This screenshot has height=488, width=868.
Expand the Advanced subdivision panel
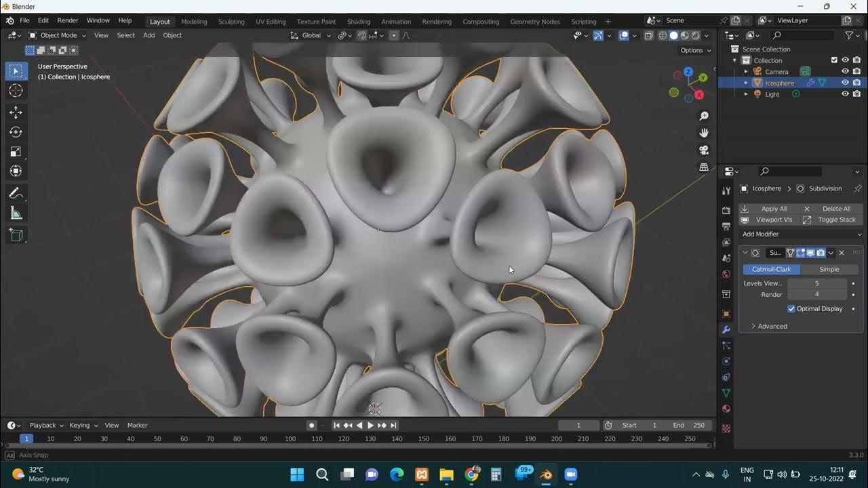753,326
